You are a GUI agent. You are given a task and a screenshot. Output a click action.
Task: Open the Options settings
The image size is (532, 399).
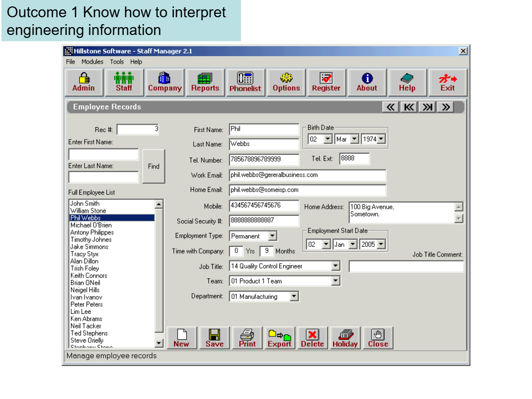(x=286, y=82)
